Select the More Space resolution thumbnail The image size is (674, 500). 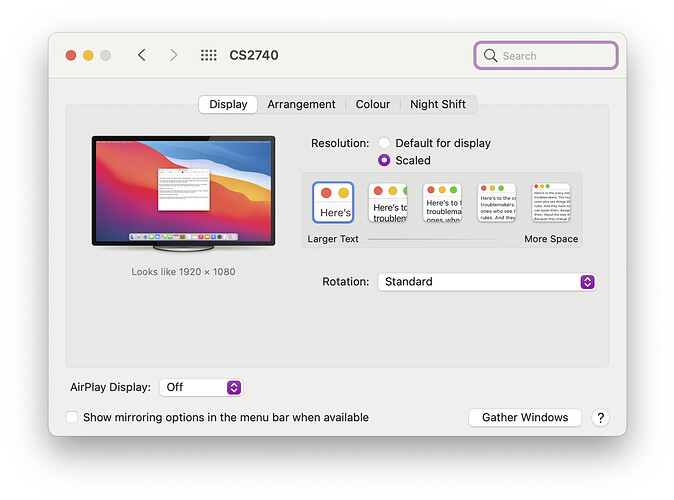pyautogui.click(x=550, y=203)
